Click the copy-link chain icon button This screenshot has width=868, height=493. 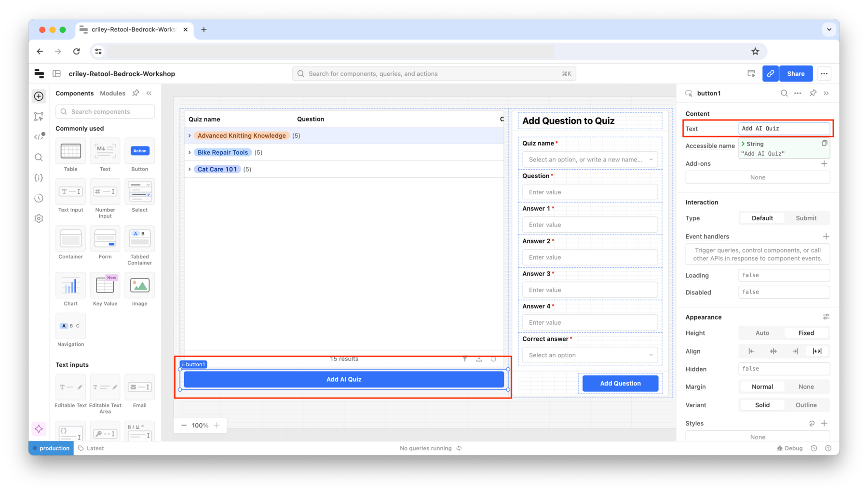click(x=770, y=74)
